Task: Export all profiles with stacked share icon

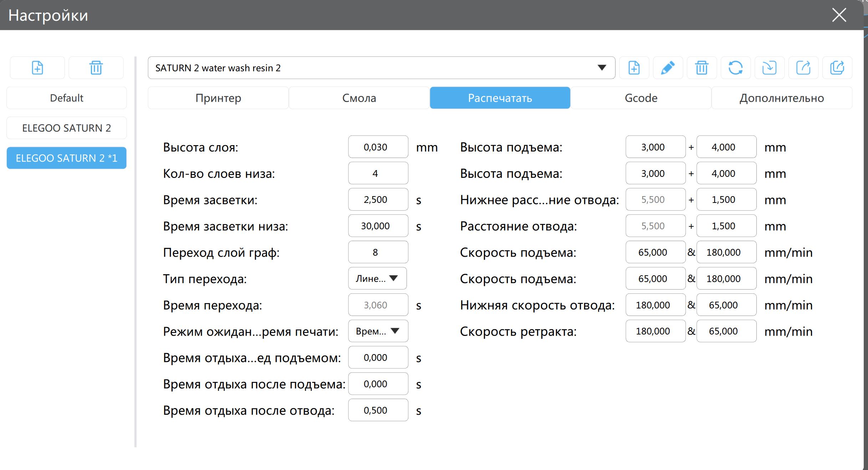Action: (837, 68)
